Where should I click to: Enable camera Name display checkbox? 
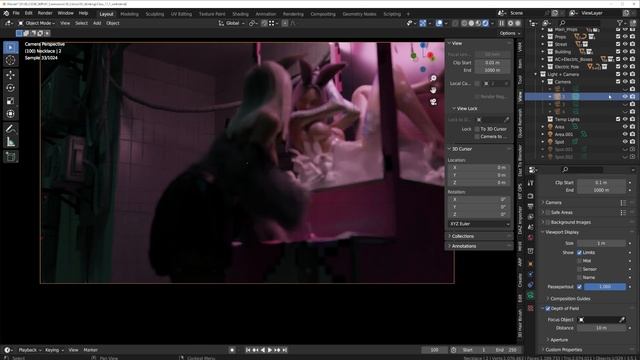[579, 278]
